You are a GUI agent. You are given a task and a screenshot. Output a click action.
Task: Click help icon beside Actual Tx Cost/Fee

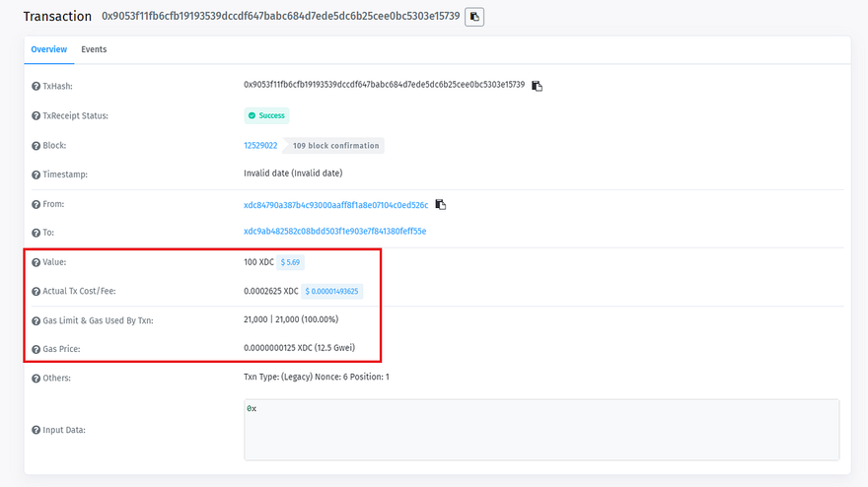click(36, 292)
